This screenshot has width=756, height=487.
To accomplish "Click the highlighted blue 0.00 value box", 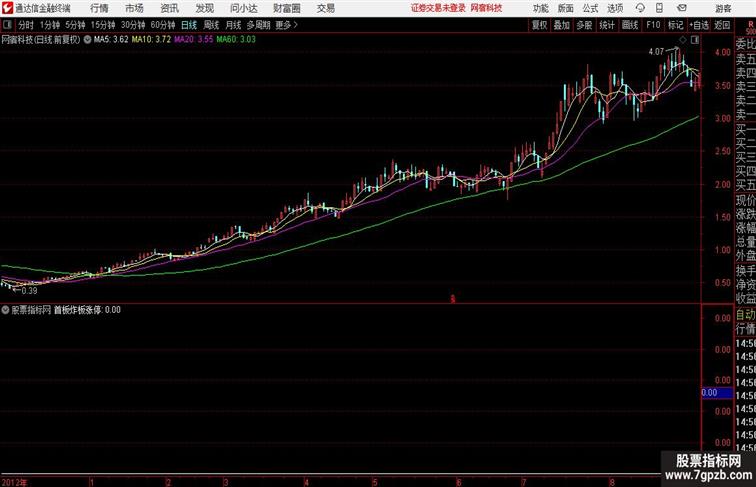I will coord(717,393).
